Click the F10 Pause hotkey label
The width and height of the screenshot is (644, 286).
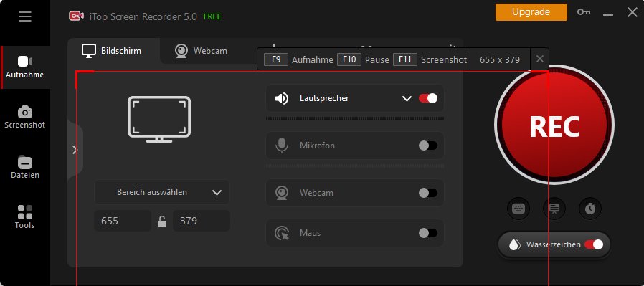point(363,59)
